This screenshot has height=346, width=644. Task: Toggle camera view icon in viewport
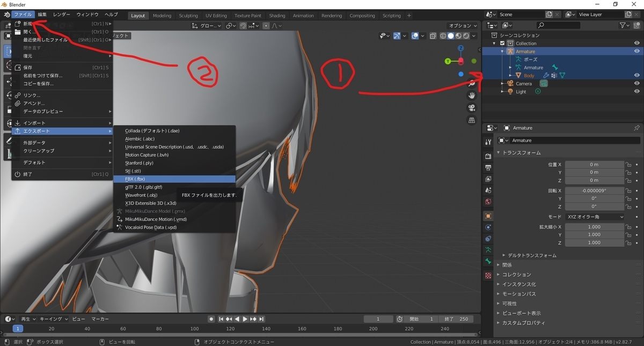[472, 107]
